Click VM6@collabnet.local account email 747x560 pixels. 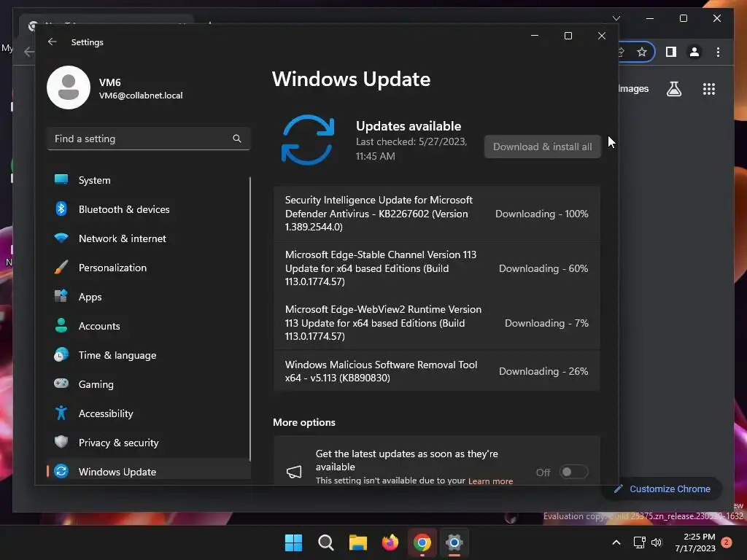pos(141,96)
